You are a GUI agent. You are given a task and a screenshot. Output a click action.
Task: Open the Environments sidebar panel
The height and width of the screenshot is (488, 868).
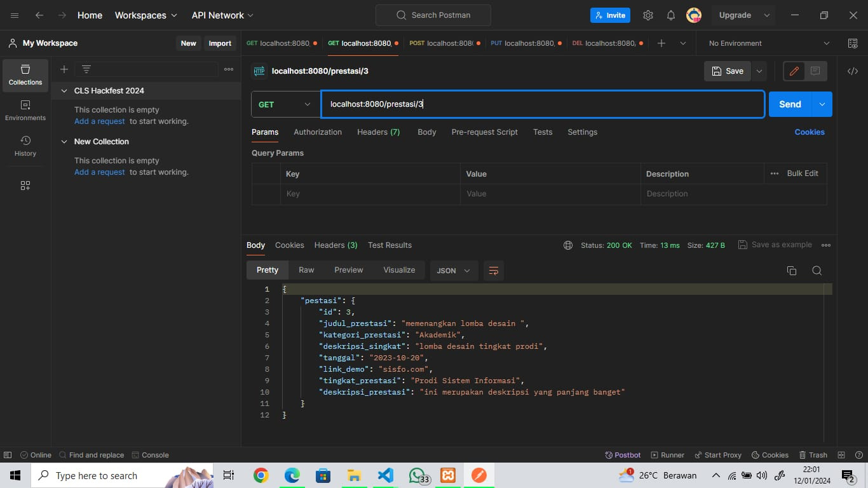point(25,111)
